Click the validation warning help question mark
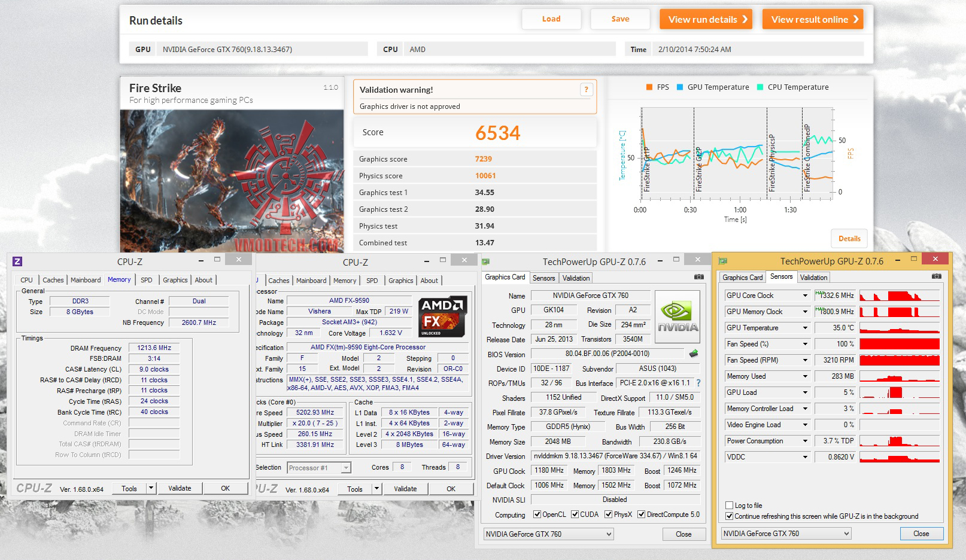The width and height of the screenshot is (966, 560). [x=587, y=90]
